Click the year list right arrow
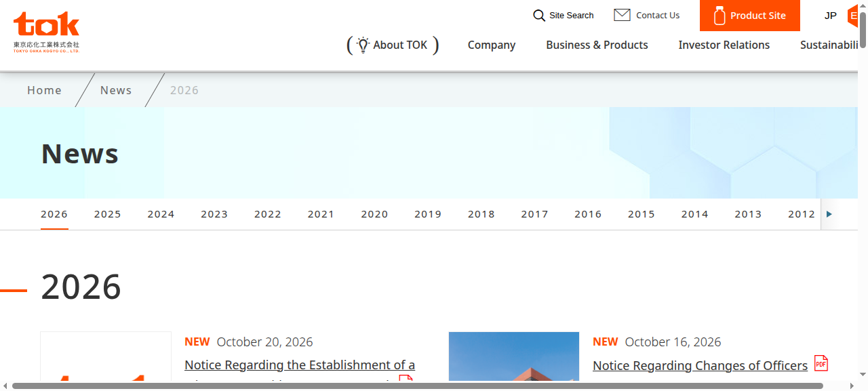Screen dimensions: 868x391 [x=829, y=214]
